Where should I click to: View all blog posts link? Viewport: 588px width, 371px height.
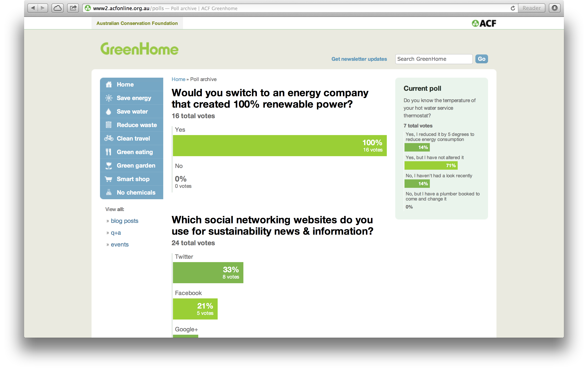124,221
